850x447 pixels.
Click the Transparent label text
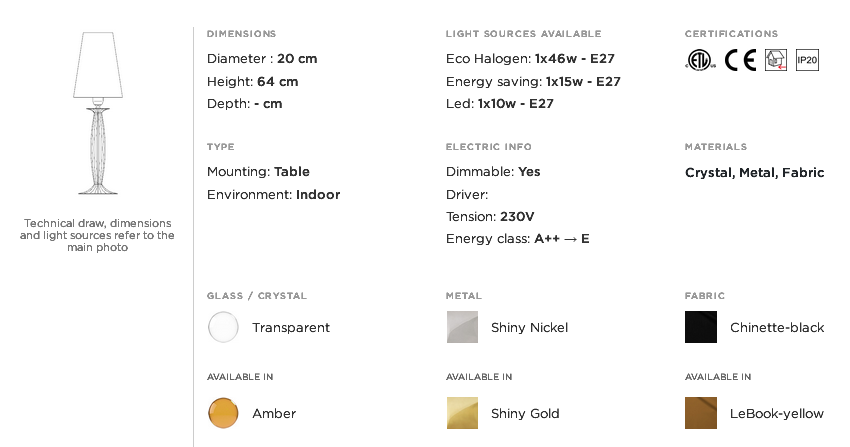[291, 328]
